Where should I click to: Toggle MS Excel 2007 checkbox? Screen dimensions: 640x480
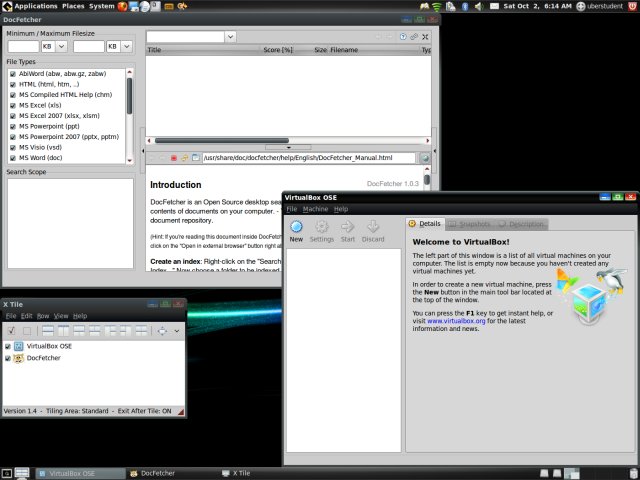[13, 116]
